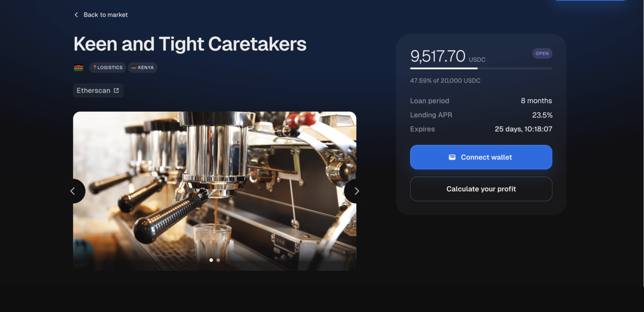This screenshot has width=644, height=312.
Task: Click the small flag inside the KENYA tag
Action: (134, 68)
